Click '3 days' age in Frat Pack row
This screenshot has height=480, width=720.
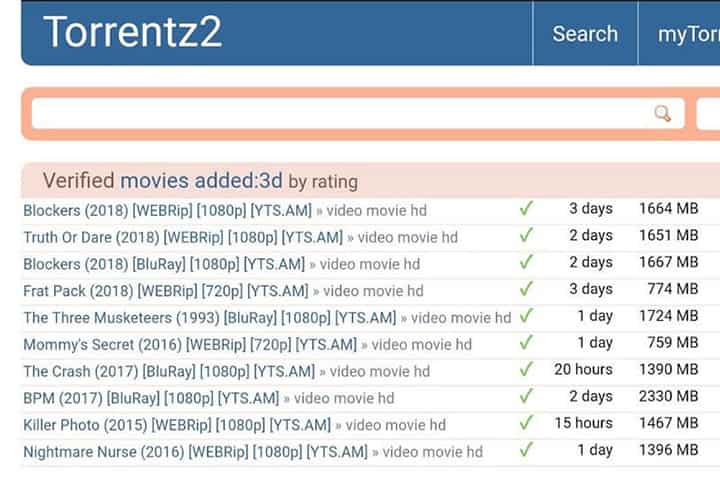point(591,288)
